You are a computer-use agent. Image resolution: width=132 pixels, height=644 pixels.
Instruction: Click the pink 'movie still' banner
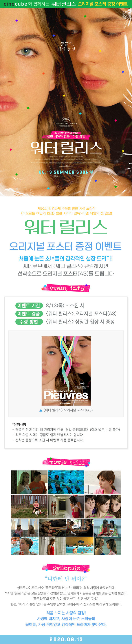[x=66, y=462]
